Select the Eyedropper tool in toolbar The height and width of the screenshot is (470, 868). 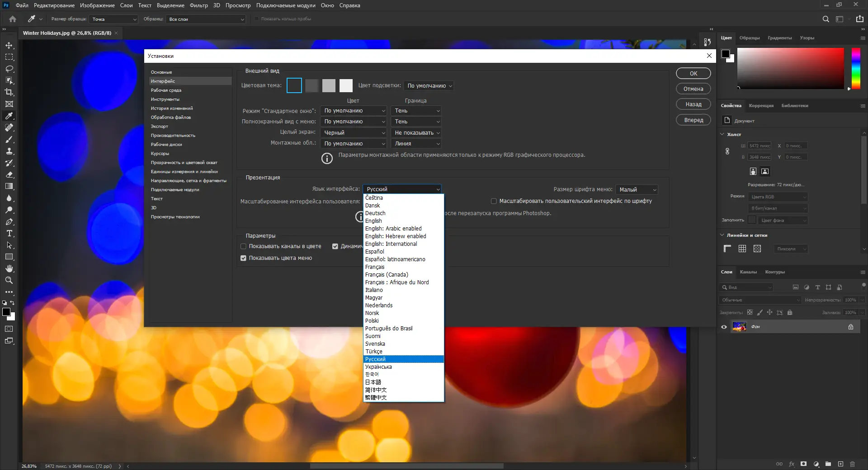(x=9, y=116)
